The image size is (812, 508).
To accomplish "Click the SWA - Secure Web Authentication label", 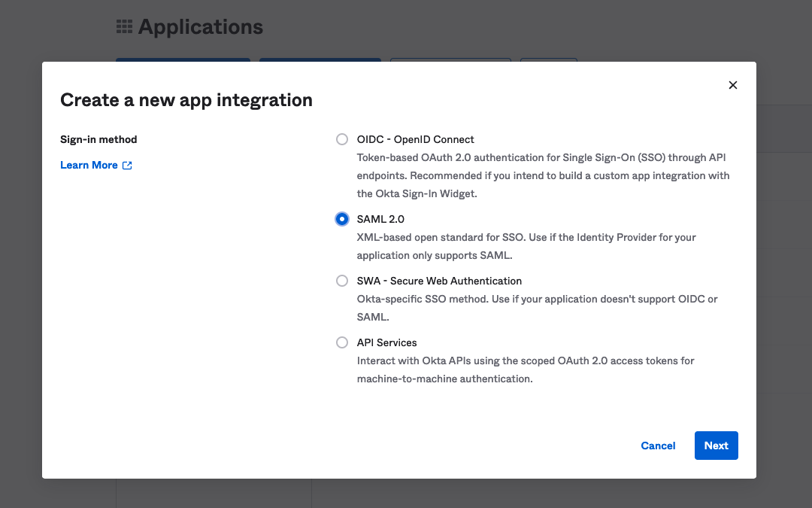I will tap(439, 281).
